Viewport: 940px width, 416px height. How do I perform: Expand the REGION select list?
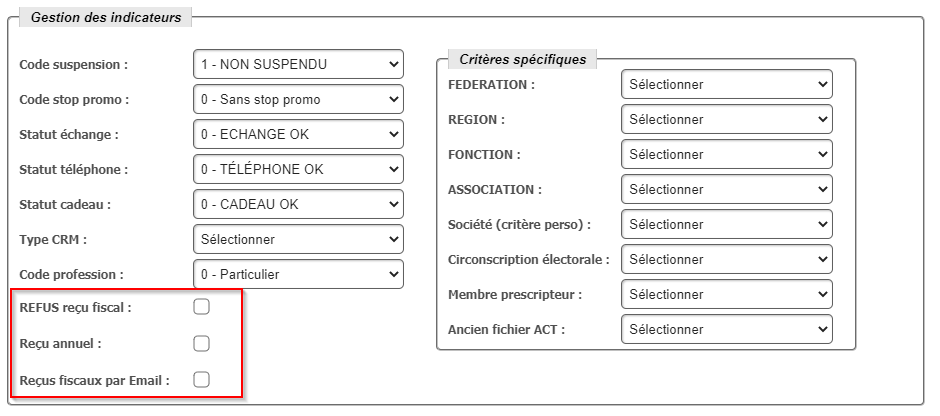pyautogui.click(x=726, y=120)
